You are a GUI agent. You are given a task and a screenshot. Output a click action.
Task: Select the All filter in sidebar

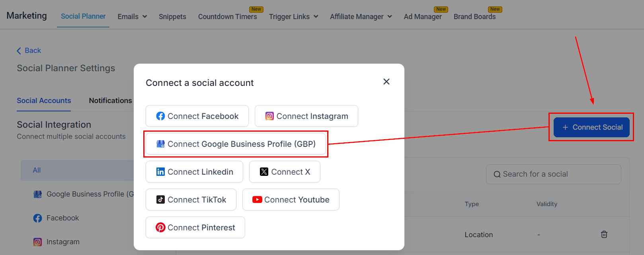(x=37, y=170)
